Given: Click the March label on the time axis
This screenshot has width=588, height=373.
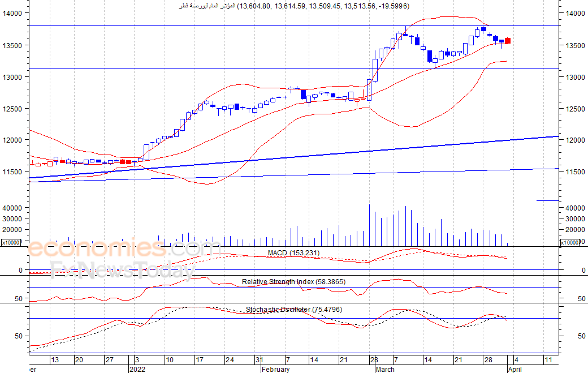Looking at the screenshot, I should (385, 369).
